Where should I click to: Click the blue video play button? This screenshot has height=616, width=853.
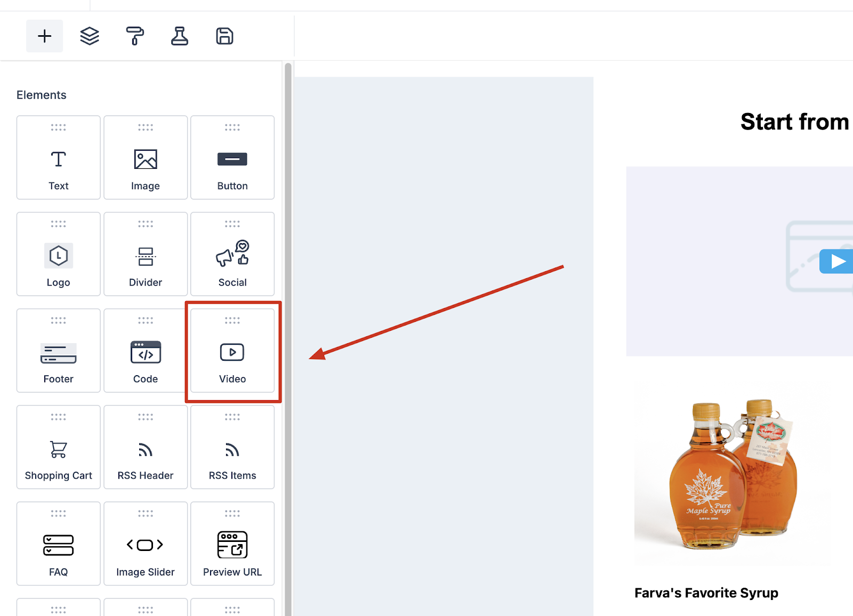tap(836, 261)
